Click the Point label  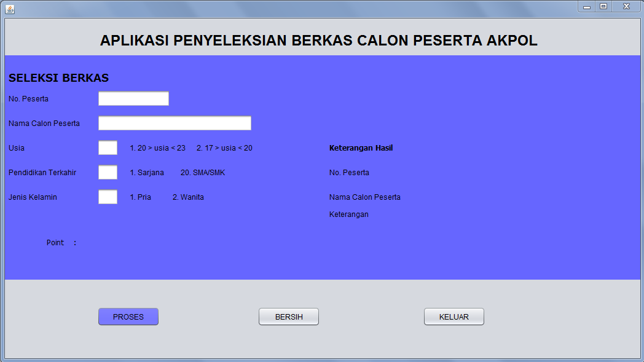coord(55,243)
